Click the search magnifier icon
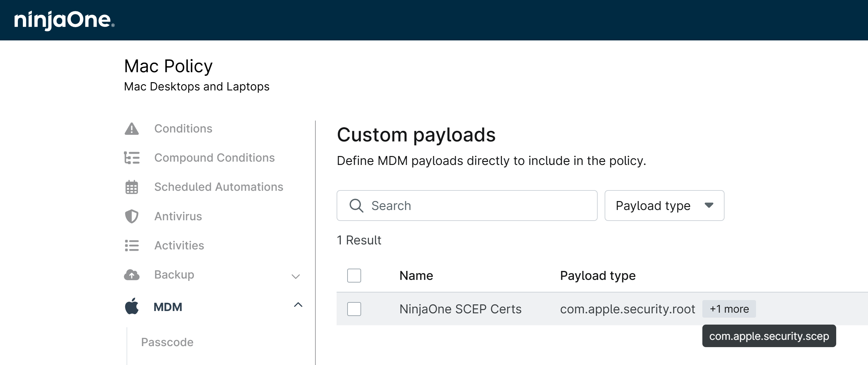The height and width of the screenshot is (365, 868). click(356, 206)
